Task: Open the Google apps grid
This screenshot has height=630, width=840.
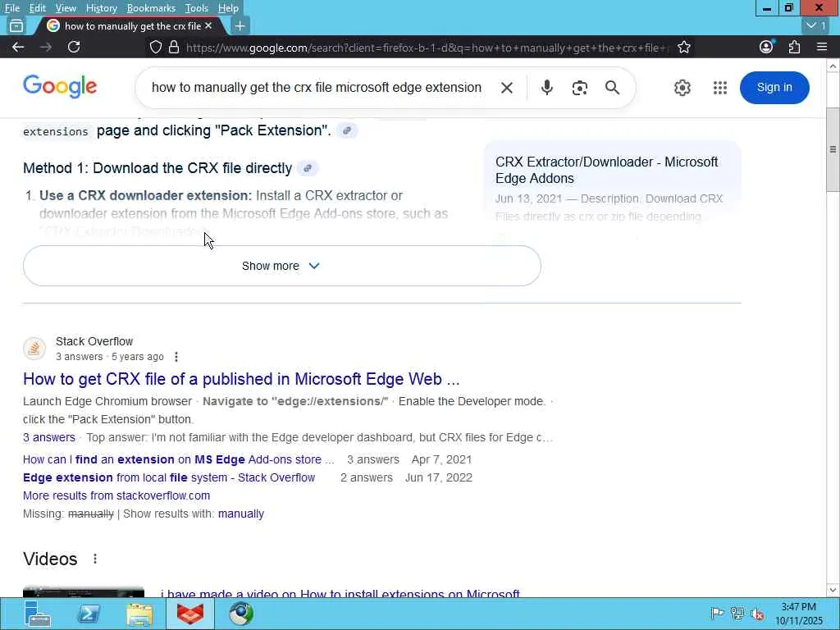Action: point(720,87)
